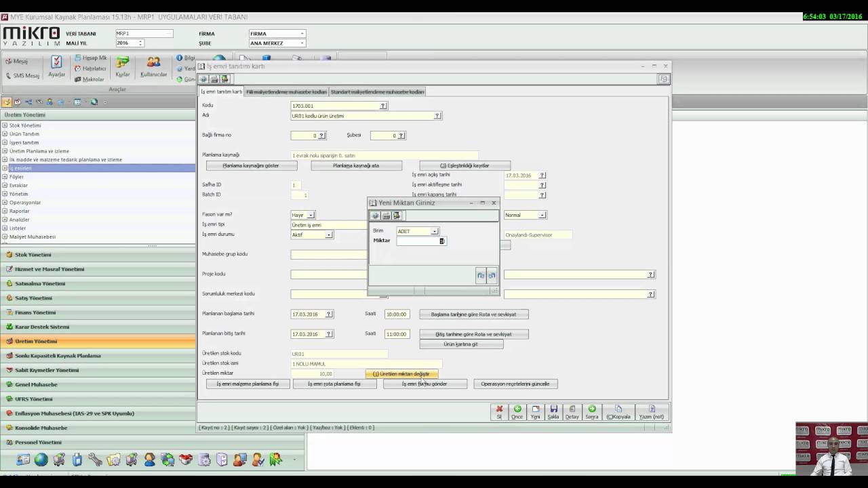Switch to Fiili maliyetlendirme muhasebe kodları tab
This screenshot has width=868, height=488.
pos(286,91)
